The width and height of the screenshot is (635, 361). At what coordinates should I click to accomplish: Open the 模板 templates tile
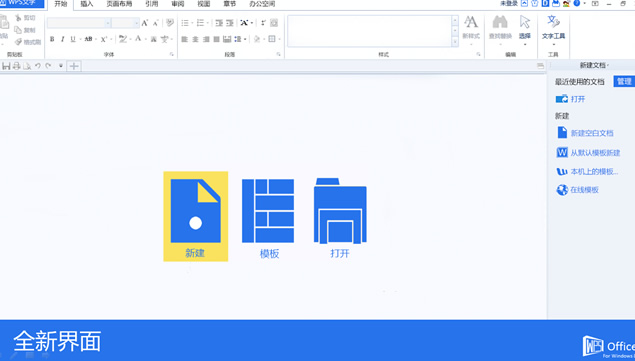coord(268,218)
